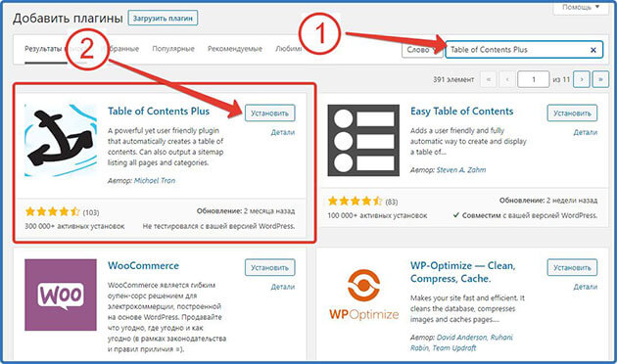Open the Помощь dropdown
The width and height of the screenshot is (617, 364).
[x=581, y=8]
